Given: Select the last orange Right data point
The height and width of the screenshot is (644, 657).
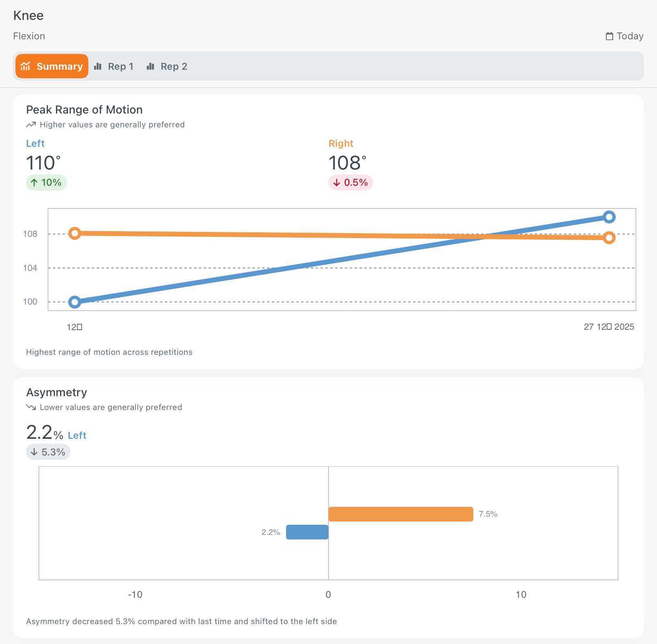Looking at the screenshot, I should (x=609, y=238).
